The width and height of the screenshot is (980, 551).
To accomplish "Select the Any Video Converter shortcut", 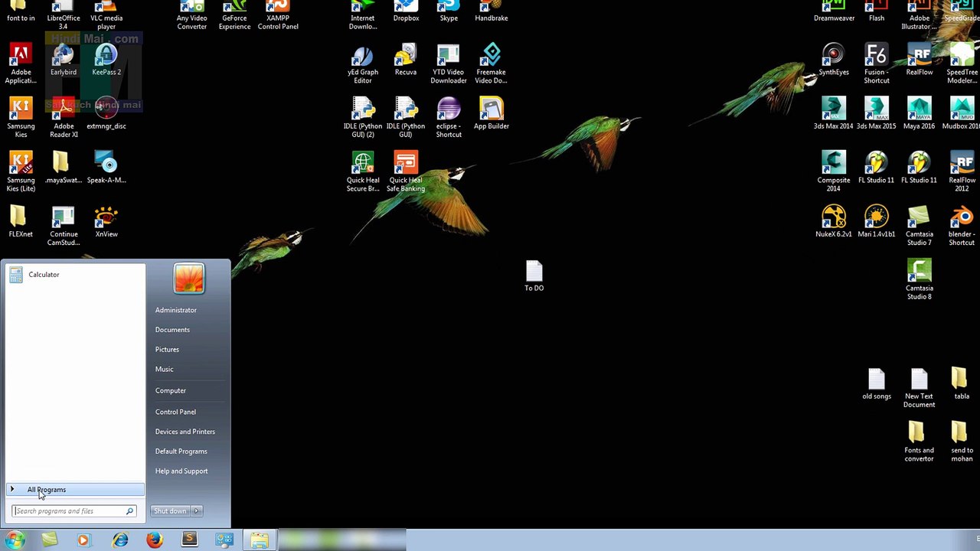I will coord(192,15).
